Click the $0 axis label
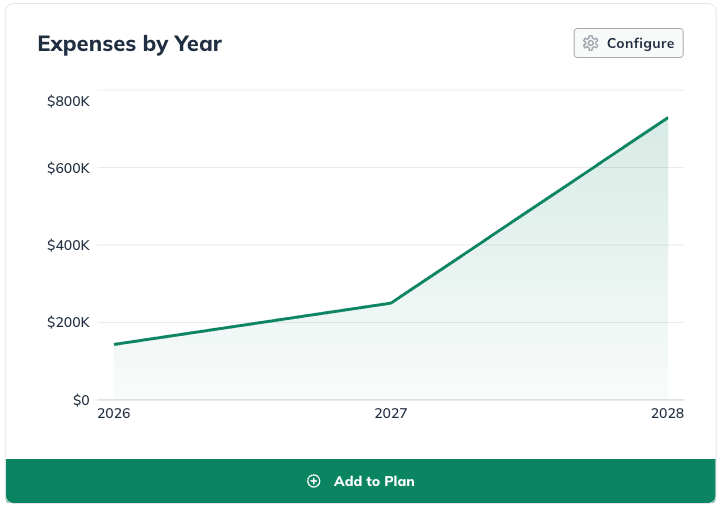 pos(81,400)
